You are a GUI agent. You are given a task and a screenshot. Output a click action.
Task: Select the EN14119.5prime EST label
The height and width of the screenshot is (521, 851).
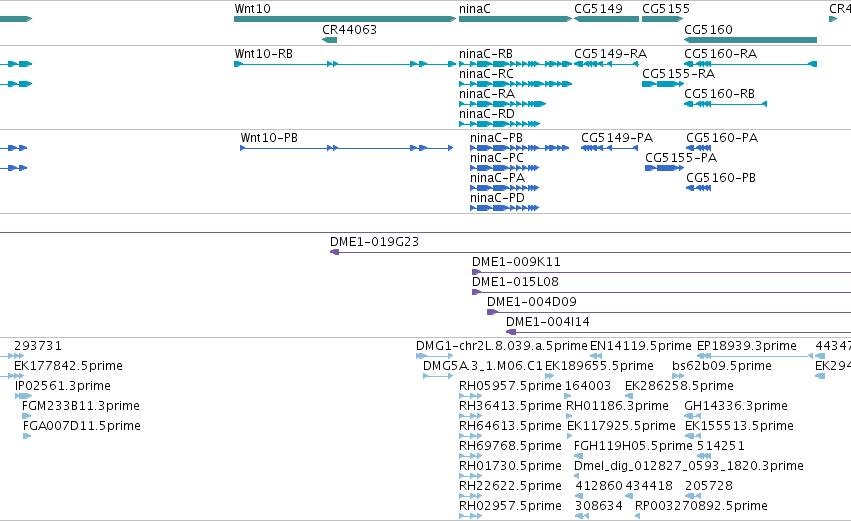tap(641, 346)
